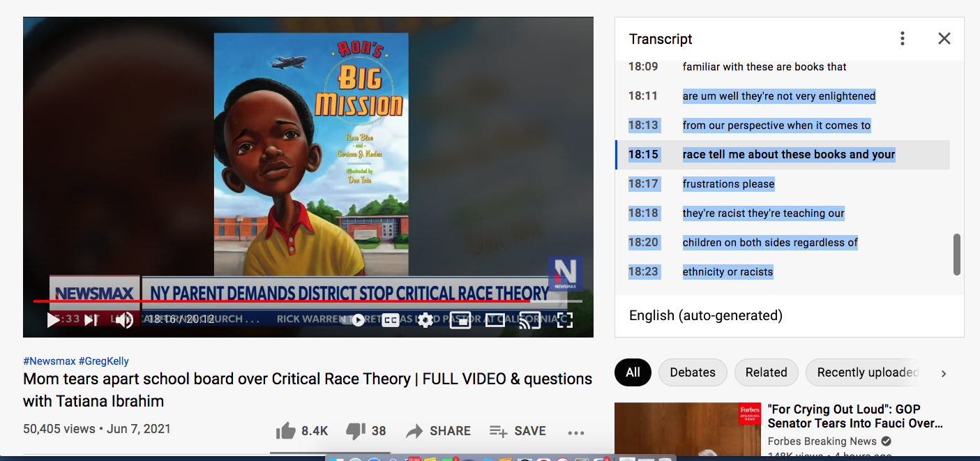Cast video to a TV
Screen dimensions: 980x461
click(x=529, y=320)
